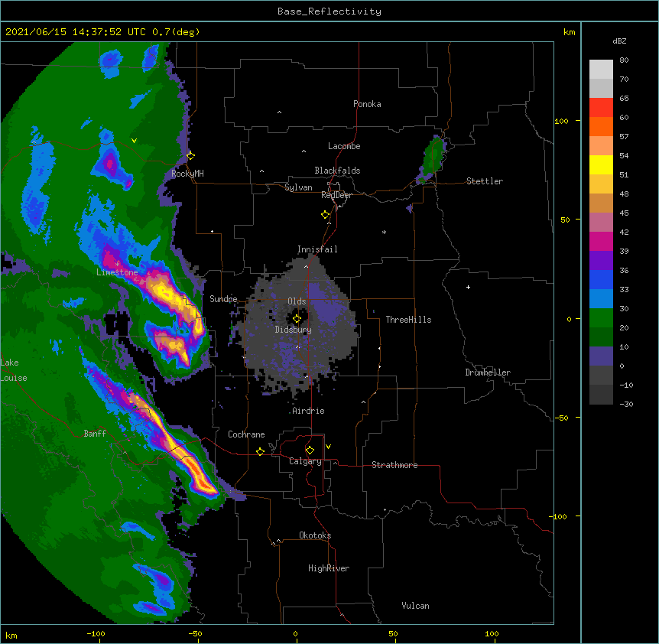Click the RedDeer city label
This screenshot has width=659, height=644.
pyautogui.click(x=336, y=195)
